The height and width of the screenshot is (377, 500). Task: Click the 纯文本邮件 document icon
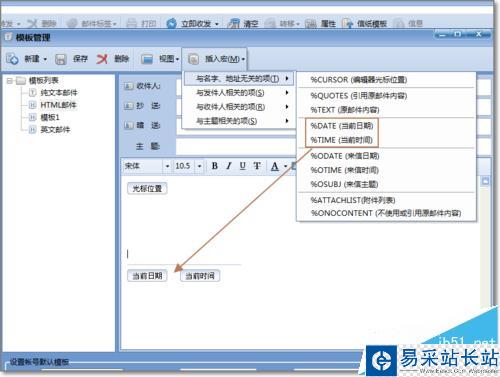pyautogui.click(x=32, y=92)
